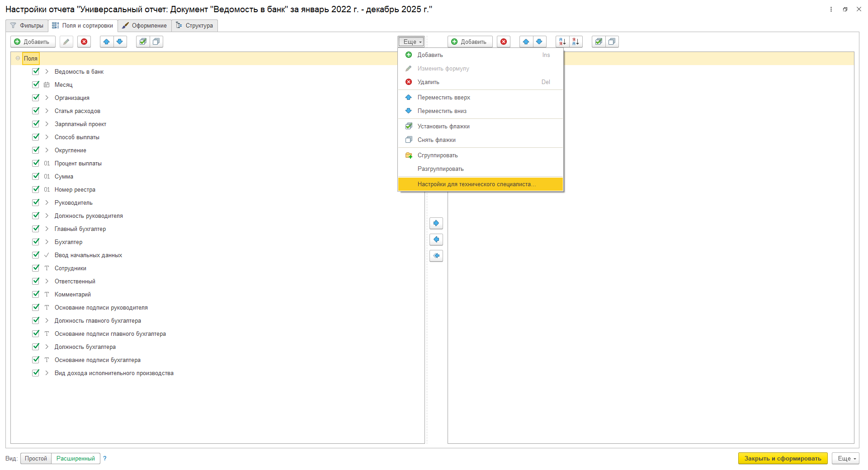The width and height of the screenshot is (868, 470).
Task: Click the pencil edit icon in left toolbar
Action: pos(66,42)
